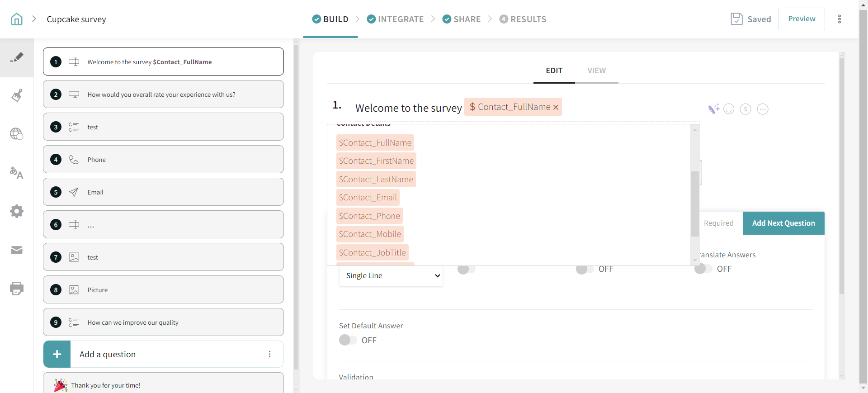Toggle the Translate Answers switch
This screenshot has height=393, width=868.
pyautogui.click(x=703, y=269)
